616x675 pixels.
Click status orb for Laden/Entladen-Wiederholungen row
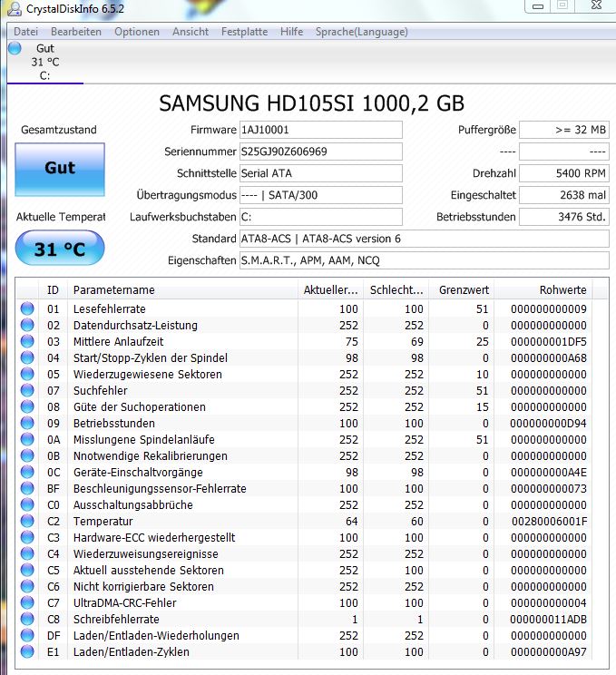pos(27,635)
